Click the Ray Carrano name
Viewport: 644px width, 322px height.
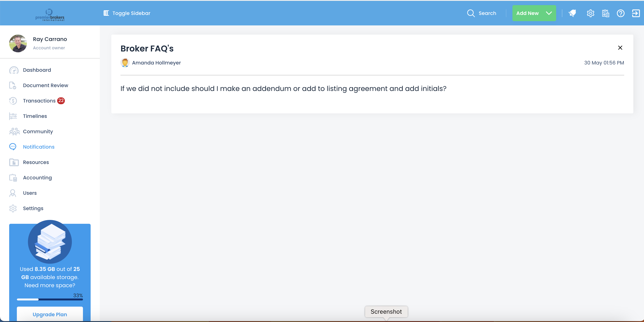pyautogui.click(x=50, y=39)
